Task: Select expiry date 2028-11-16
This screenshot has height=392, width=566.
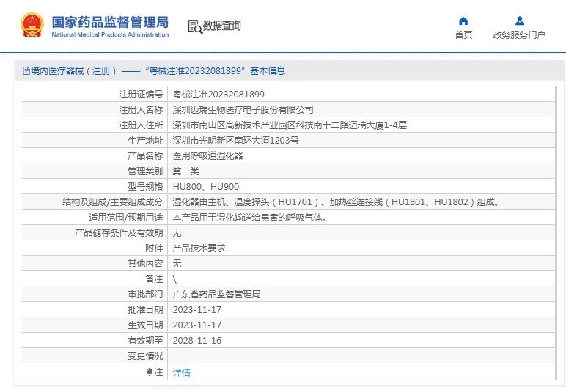Action: point(197,341)
